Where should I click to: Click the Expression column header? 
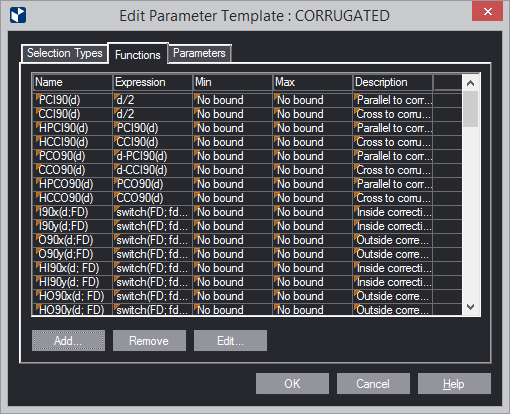(x=153, y=82)
